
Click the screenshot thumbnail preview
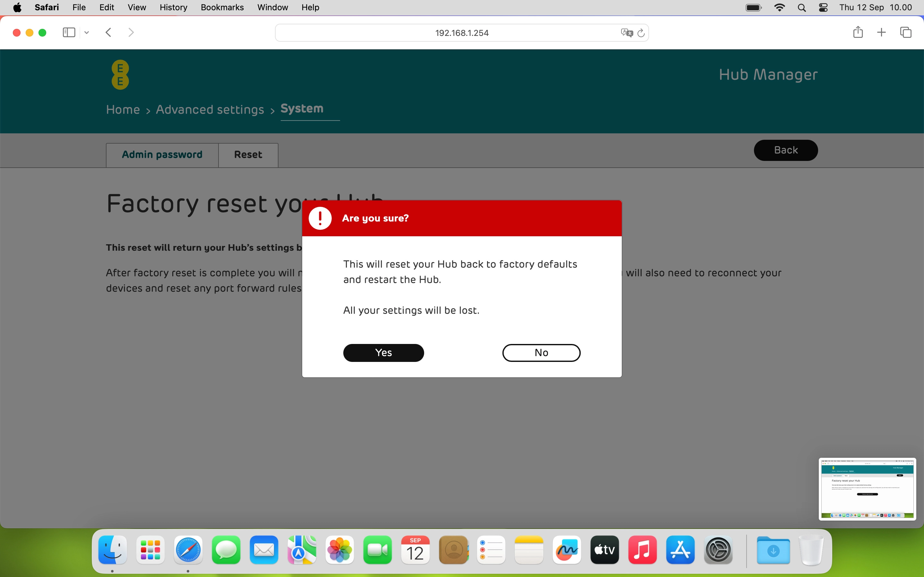coord(867,489)
